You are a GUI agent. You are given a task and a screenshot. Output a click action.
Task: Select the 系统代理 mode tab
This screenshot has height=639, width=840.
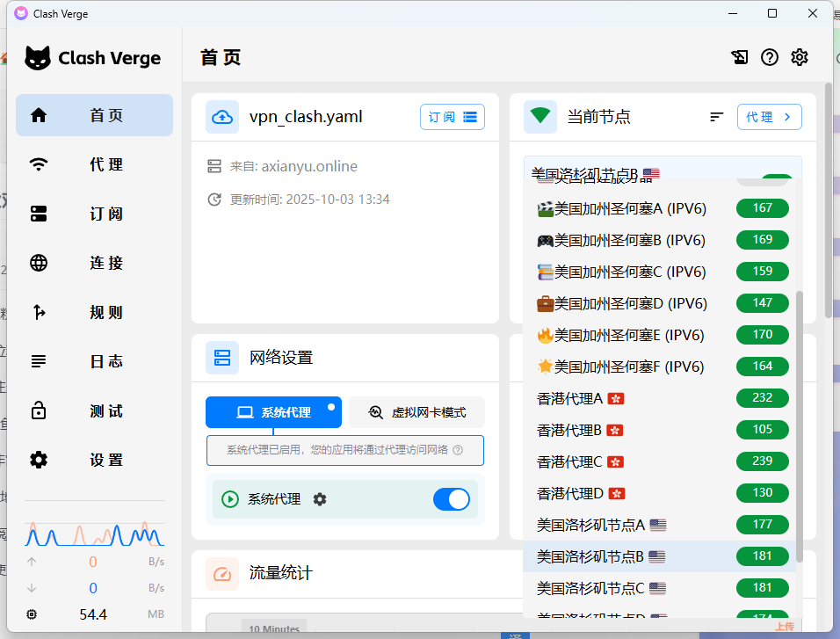273,412
